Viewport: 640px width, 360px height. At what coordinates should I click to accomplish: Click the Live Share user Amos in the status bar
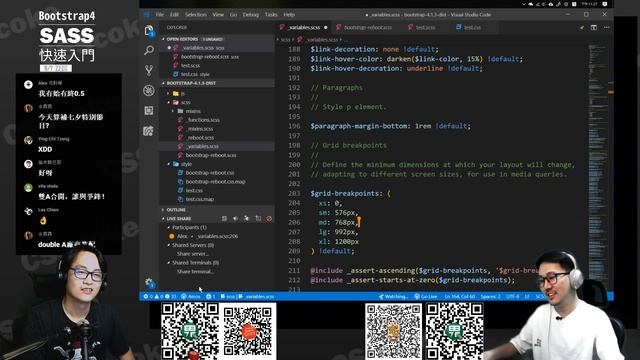[x=191, y=297]
